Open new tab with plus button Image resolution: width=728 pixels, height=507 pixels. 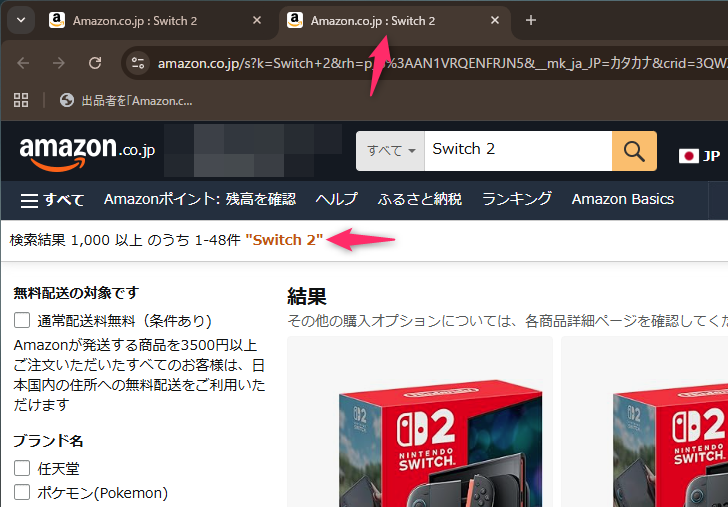pyautogui.click(x=531, y=20)
